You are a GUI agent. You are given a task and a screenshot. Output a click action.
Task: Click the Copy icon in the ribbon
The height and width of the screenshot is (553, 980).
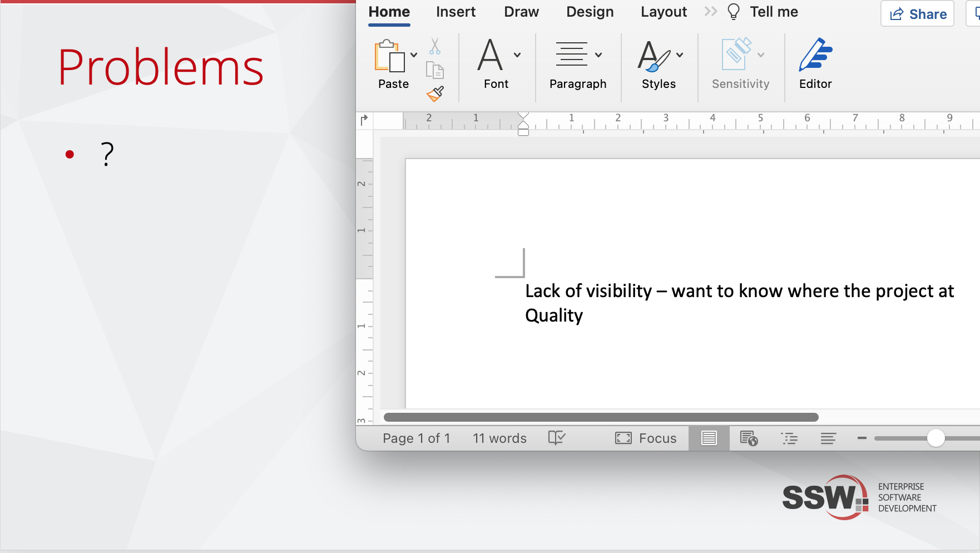click(x=434, y=70)
